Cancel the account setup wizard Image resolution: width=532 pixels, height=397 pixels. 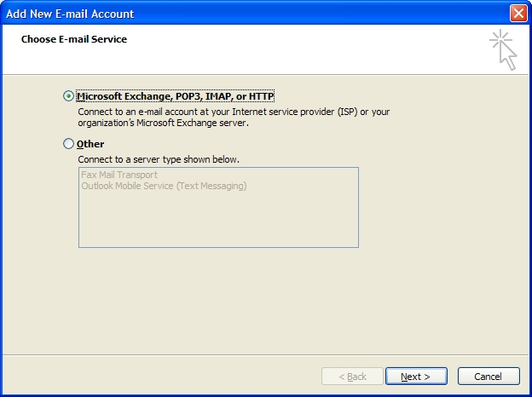(x=488, y=377)
